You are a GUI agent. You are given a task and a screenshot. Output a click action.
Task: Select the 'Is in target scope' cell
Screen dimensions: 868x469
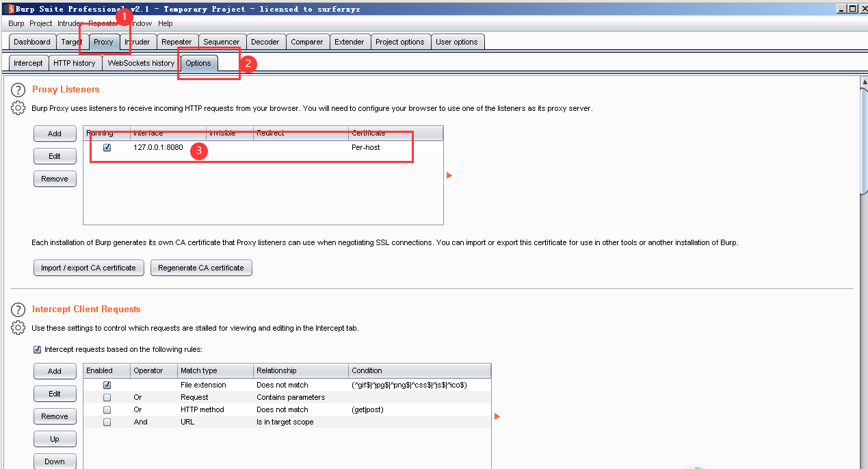285,422
